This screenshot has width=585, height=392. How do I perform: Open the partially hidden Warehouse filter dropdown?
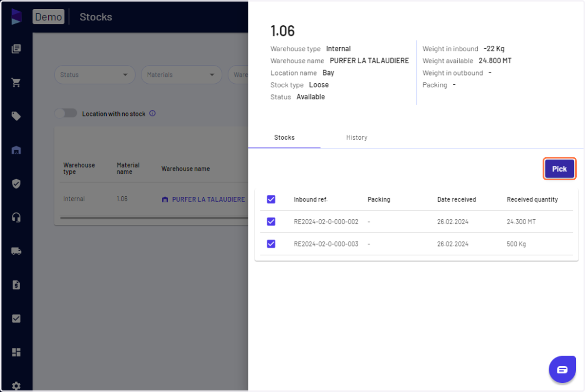tap(238, 75)
